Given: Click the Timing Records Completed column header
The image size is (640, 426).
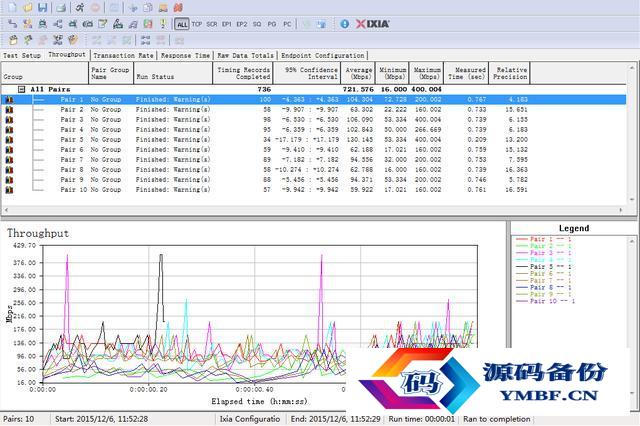Looking at the screenshot, I should click(x=243, y=73).
